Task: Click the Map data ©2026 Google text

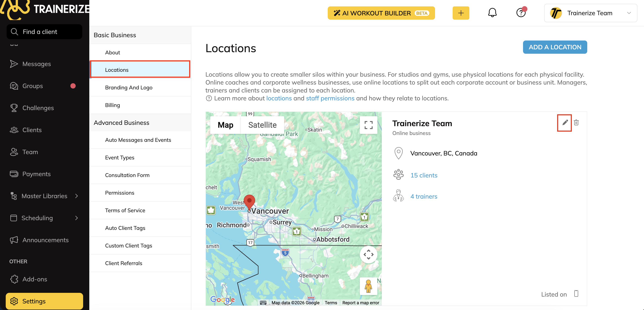Action: pos(295,303)
